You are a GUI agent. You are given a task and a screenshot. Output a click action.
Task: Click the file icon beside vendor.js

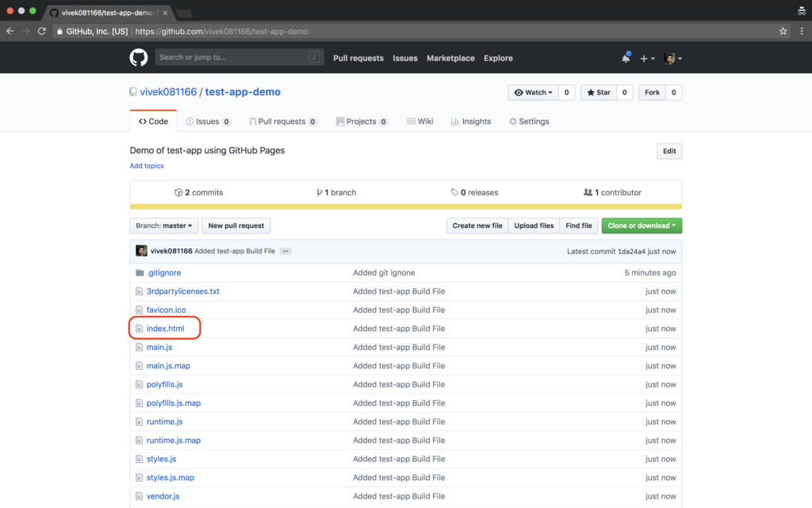(x=139, y=497)
